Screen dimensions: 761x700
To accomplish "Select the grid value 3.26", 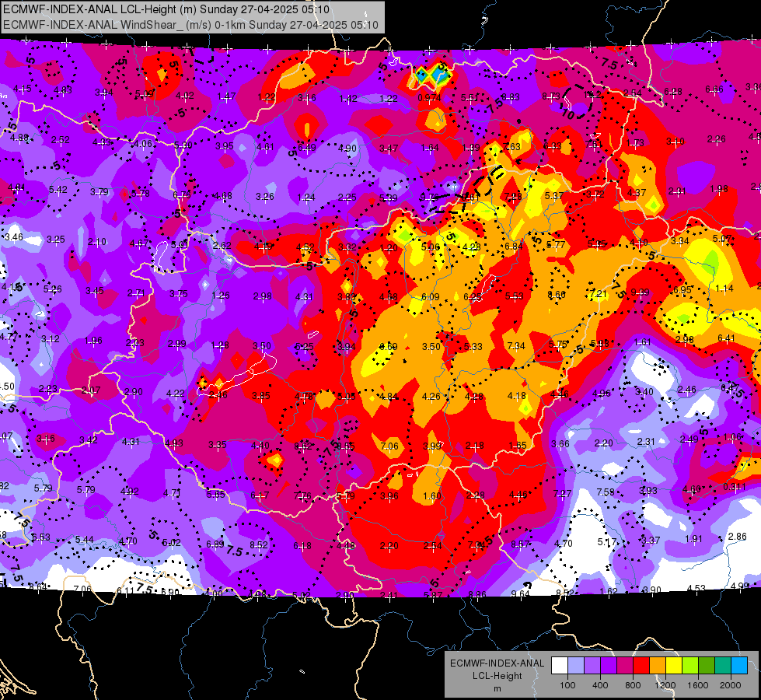I will [x=265, y=197].
